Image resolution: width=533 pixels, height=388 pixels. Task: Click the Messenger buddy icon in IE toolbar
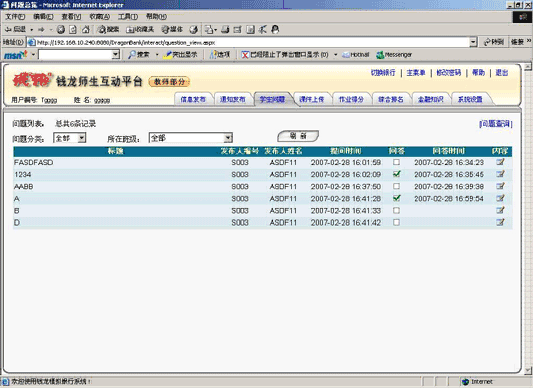click(x=275, y=30)
